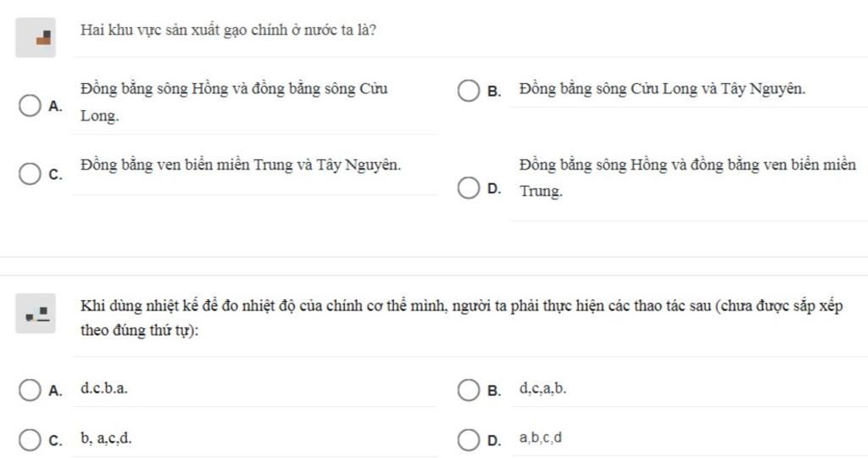The image size is (868, 458).
Task: Click answer text "Đồng bằng sông Cửu Long và Tây Nguyên"
Action: [662, 89]
